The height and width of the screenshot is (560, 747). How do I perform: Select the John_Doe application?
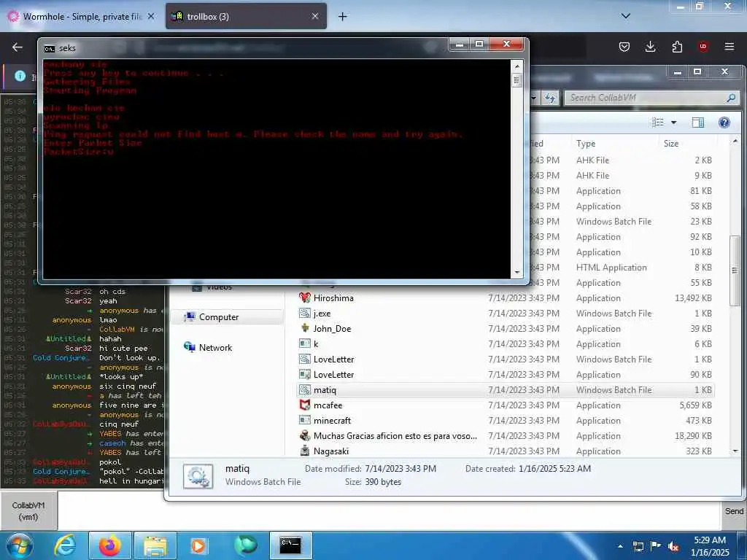pyautogui.click(x=332, y=329)
